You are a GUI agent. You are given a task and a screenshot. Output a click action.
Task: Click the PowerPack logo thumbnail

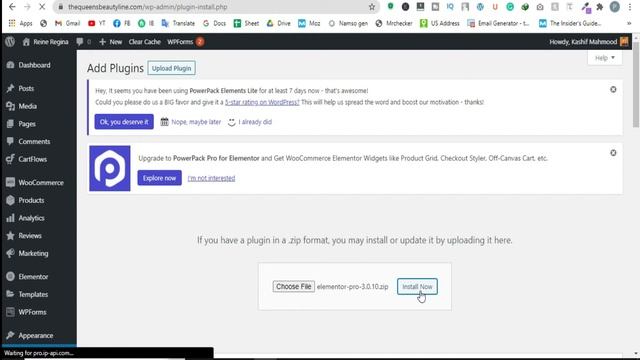click(x=110, y=168)
